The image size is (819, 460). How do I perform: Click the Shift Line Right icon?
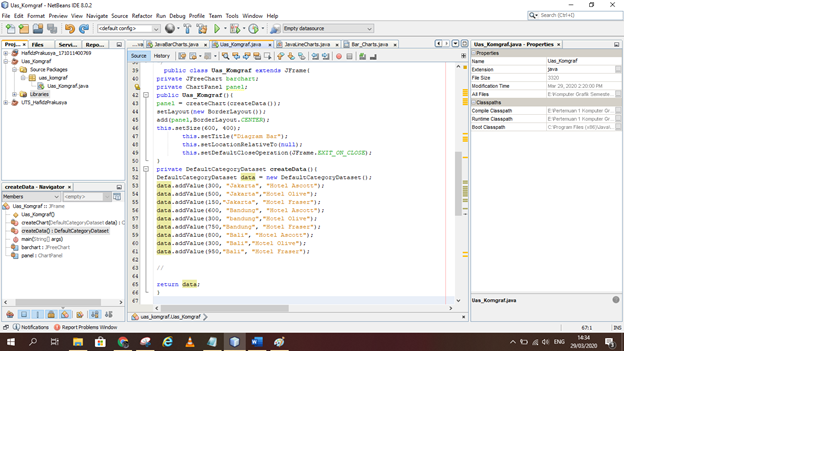[x=325, y=56]
